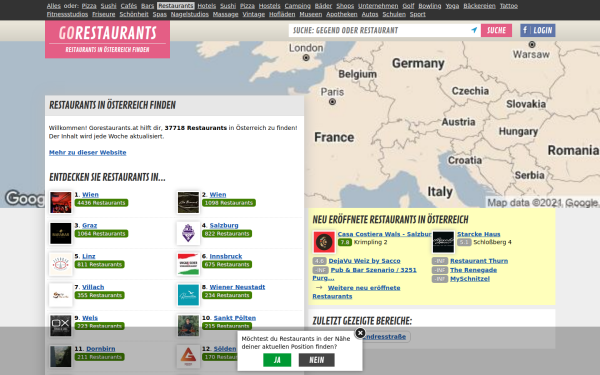Click the Salzburg city logo image
This screenshot has height=375, width=600.
pos(188,233)
